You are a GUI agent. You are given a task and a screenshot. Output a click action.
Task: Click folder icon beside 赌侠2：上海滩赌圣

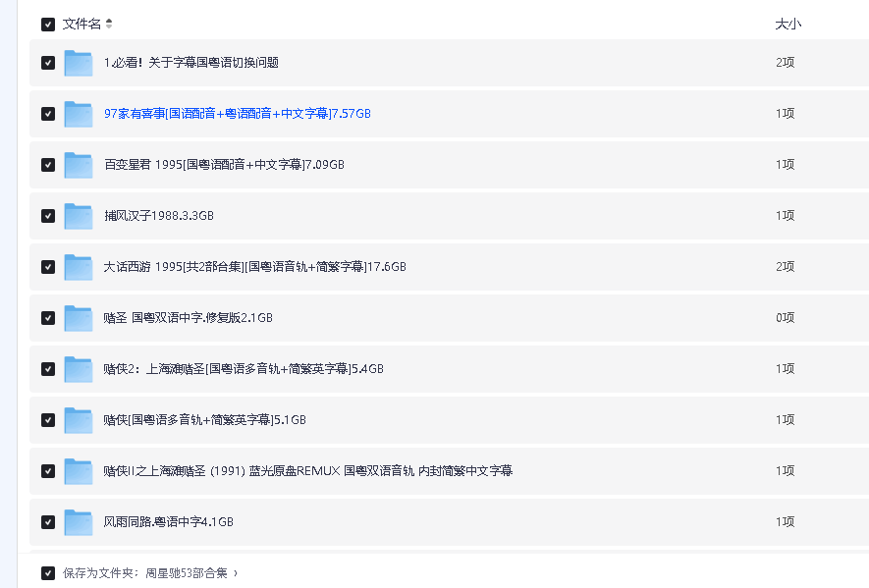coord(79,369)
